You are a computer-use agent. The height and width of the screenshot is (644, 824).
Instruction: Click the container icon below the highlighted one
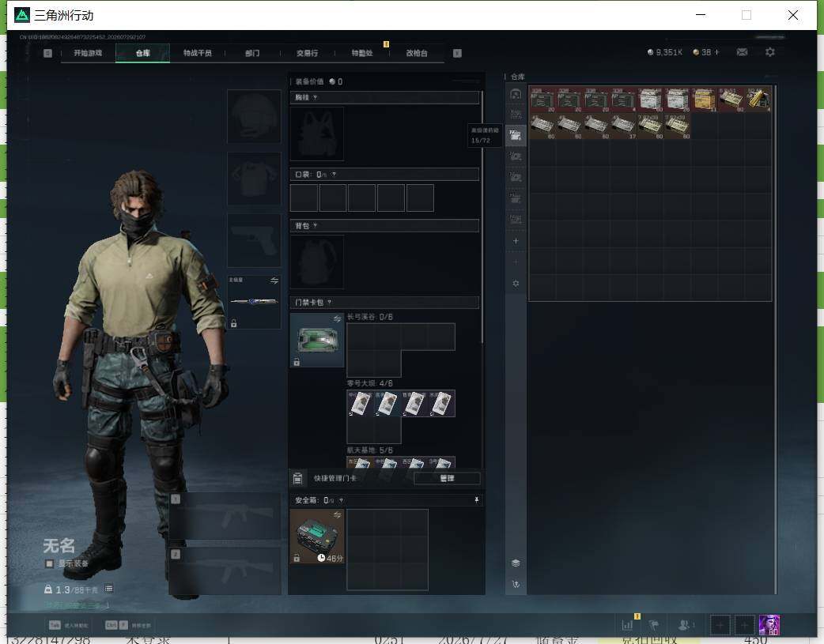tap(516, 156)
